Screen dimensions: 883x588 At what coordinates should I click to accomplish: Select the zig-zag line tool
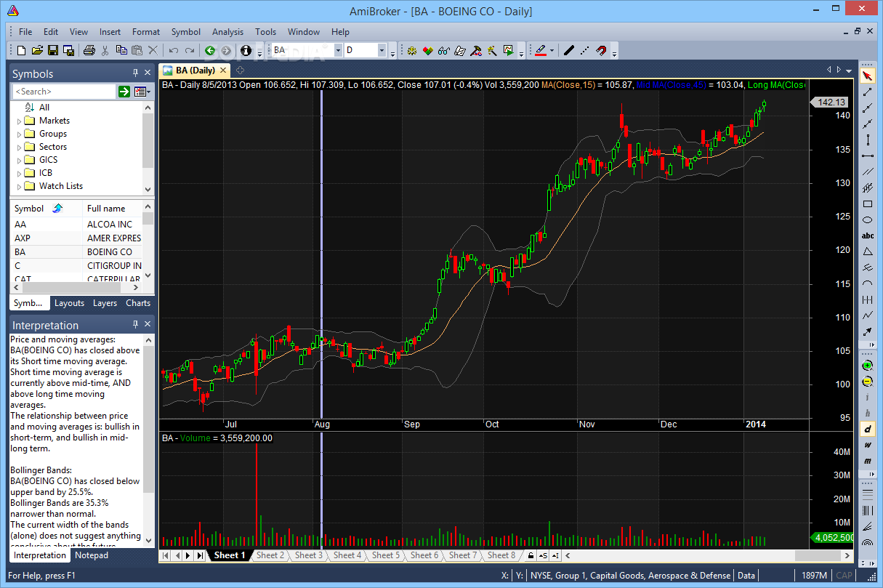tap(867, 315)
